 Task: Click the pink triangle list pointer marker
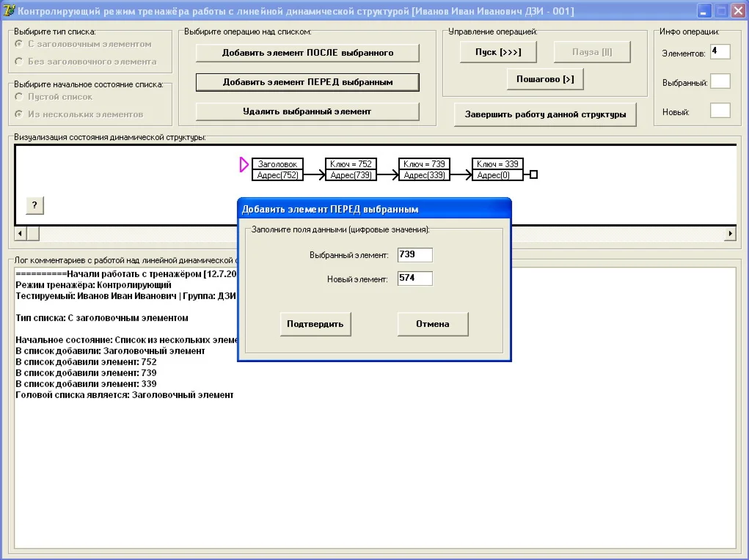244,165
